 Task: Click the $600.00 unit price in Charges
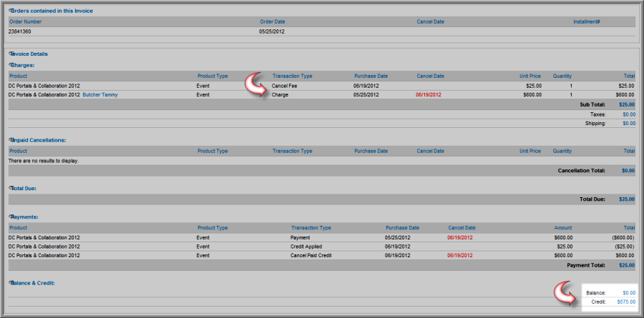click(x=532, y=95)
